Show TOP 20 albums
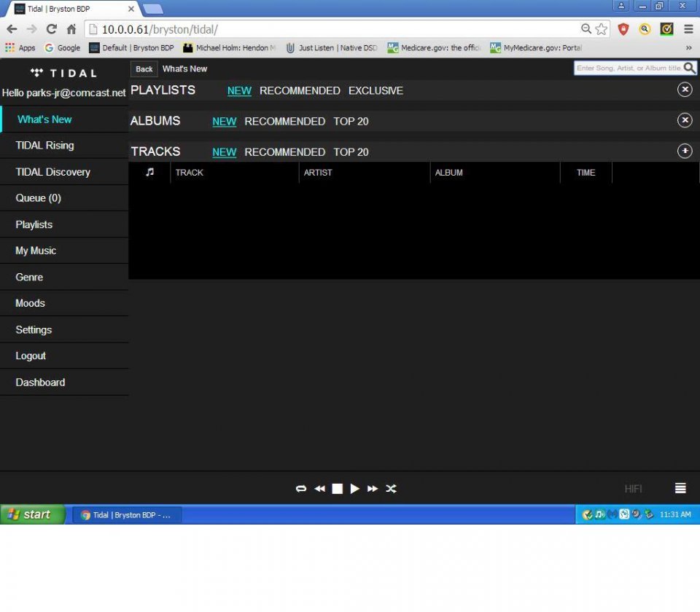 click(x=351, y=122)
